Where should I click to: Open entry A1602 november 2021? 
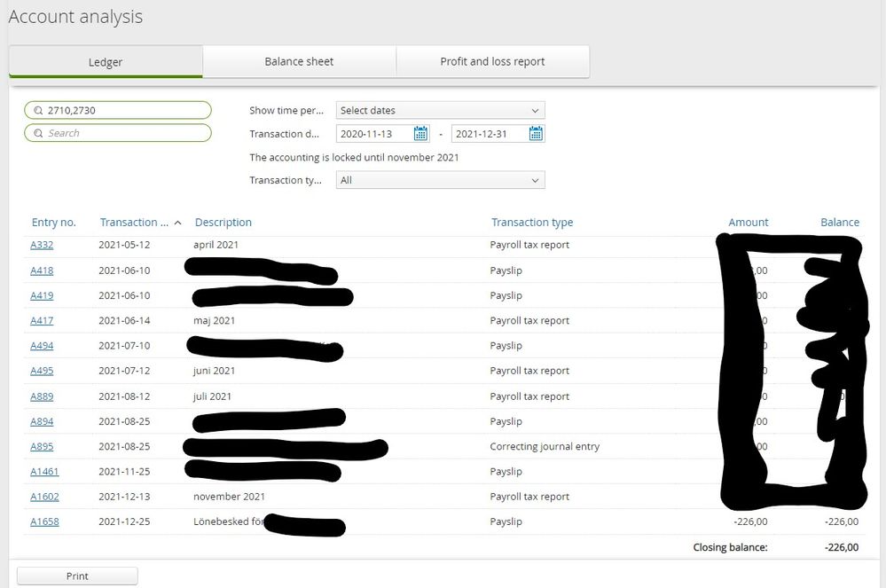[44, 497]
